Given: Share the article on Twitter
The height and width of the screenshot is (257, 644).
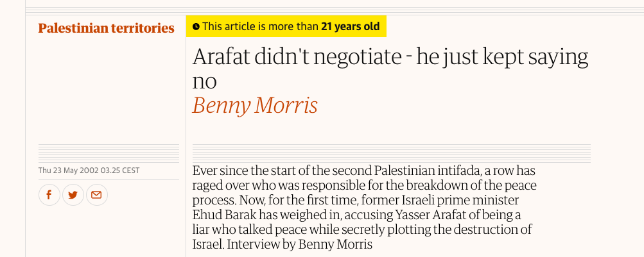Looking at the screenshot, I should pos(73,195).
